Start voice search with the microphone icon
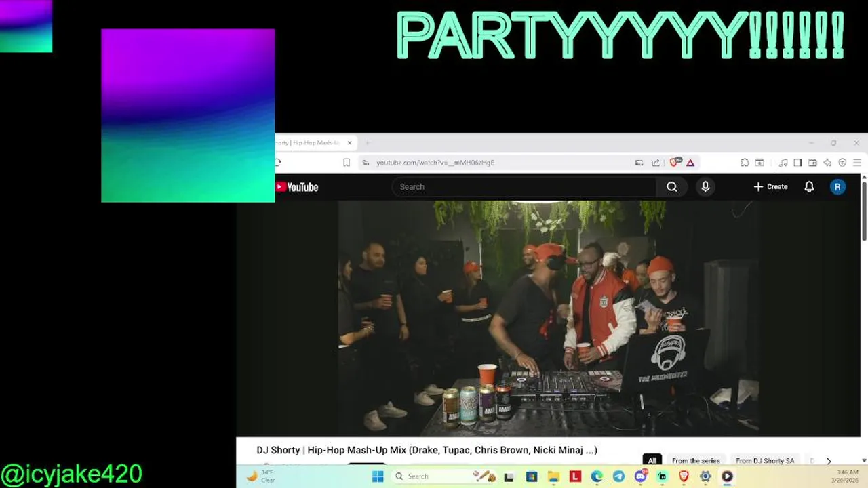868x488 pixels. click(705, 187)
